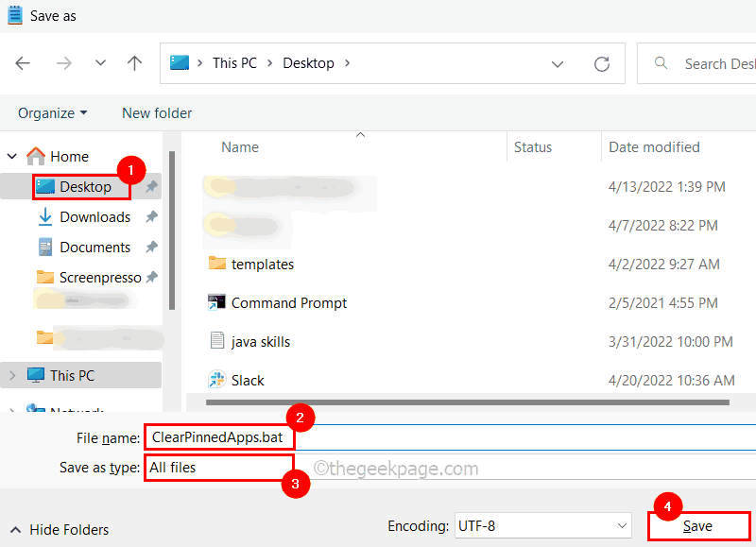Click inside the File name field
The image size is (756, 547).
click(x=218, y=436)
